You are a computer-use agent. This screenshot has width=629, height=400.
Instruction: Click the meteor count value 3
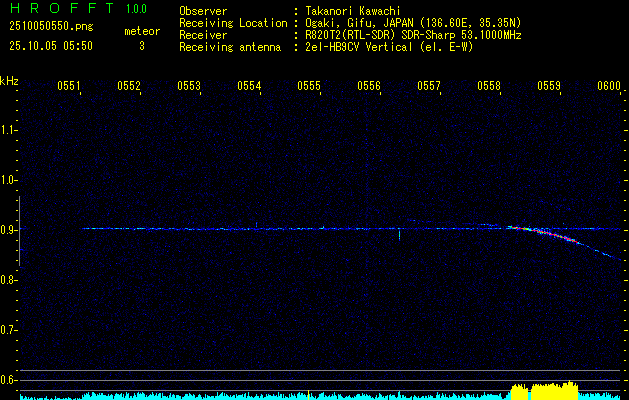[x=142, y=46]
